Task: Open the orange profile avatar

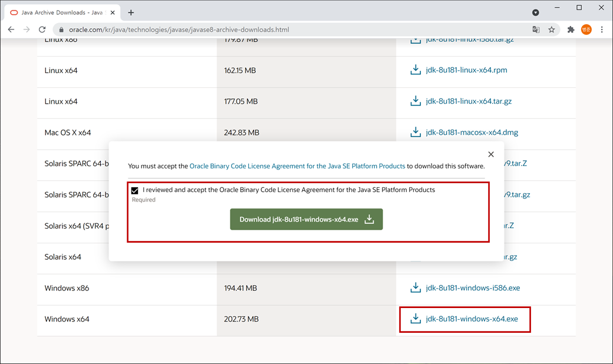Action: (586, 29)
